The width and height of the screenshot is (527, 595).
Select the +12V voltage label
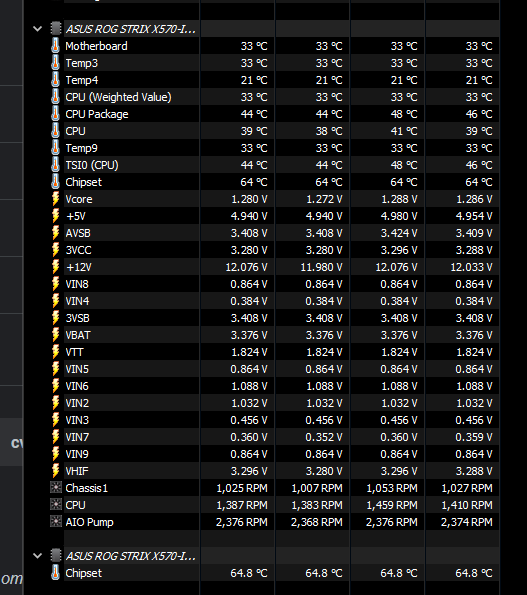79,267
